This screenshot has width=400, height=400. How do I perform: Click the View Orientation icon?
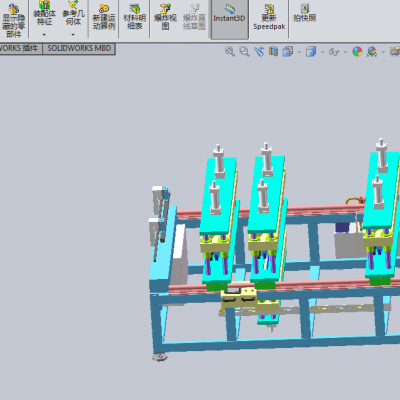pyautogui.click(x=288, y=51)
